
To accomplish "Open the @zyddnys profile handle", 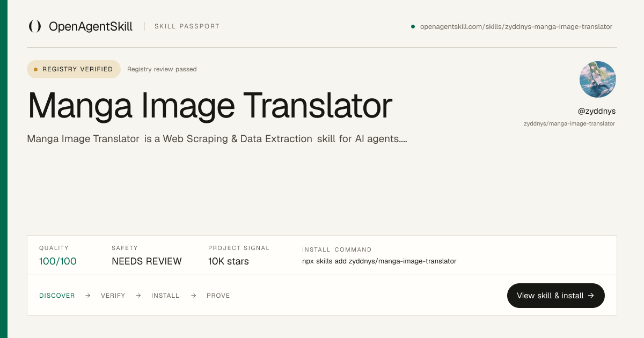I will click(597, 111).
